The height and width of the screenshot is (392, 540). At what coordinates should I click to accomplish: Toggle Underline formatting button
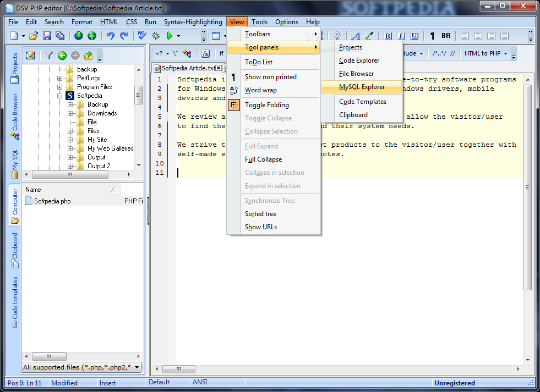414,36
